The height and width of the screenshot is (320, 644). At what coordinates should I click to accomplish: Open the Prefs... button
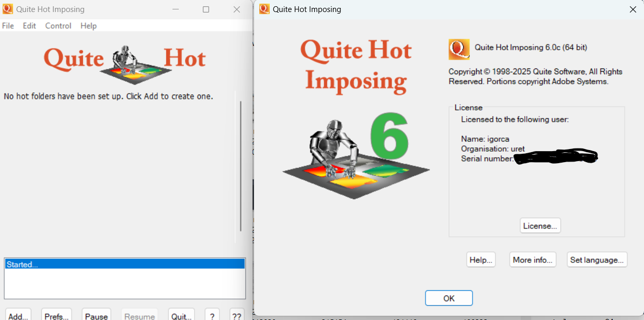[x=56, y=315]
